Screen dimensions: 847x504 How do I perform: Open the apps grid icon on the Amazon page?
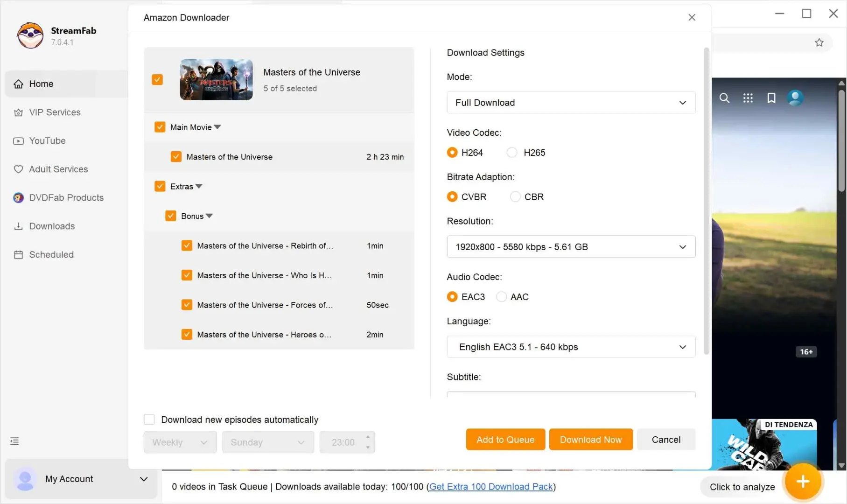[x=748, y=98]
